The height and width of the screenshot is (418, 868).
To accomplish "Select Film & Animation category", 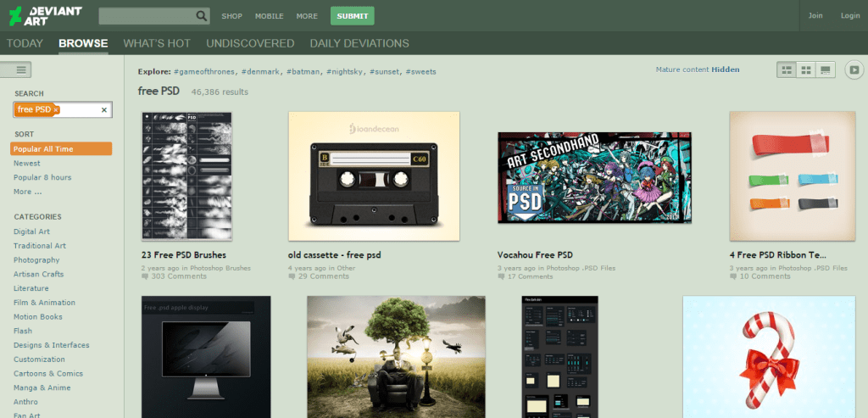I will coord(44,303).
